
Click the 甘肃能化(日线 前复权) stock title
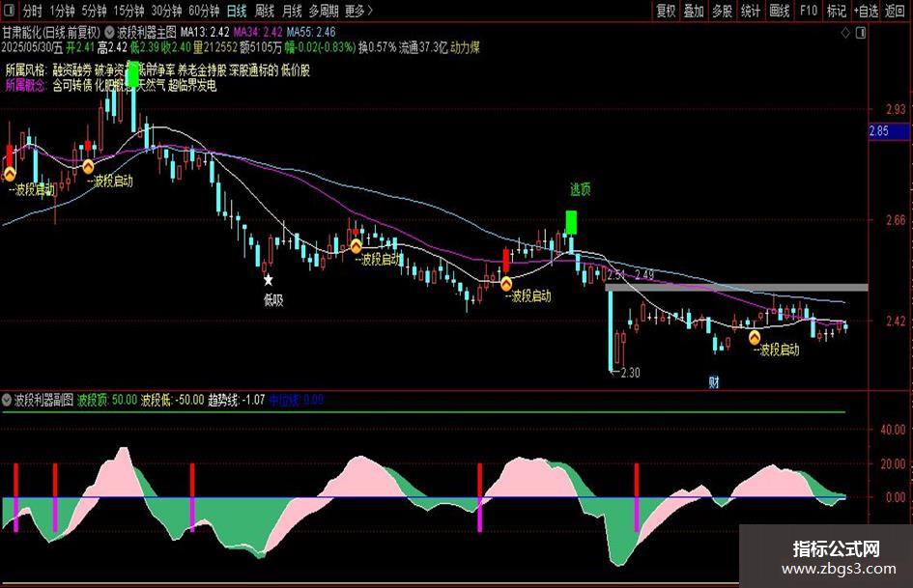coord(51,33)
